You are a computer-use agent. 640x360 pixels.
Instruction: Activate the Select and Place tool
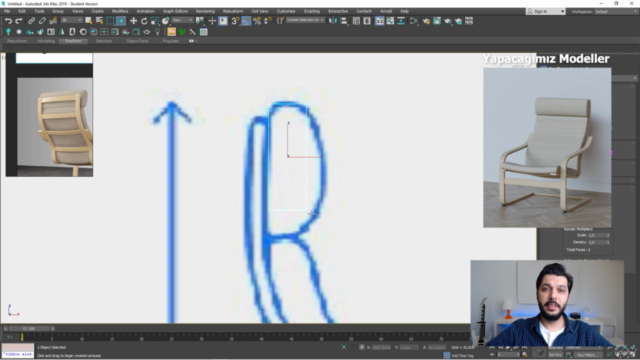[165, 21]
